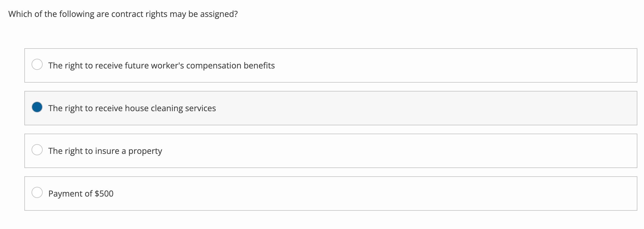Viewport: 644px width, 229px height.
Task: Click the word 'assigned?' in the question
Action: coord(219,14)
